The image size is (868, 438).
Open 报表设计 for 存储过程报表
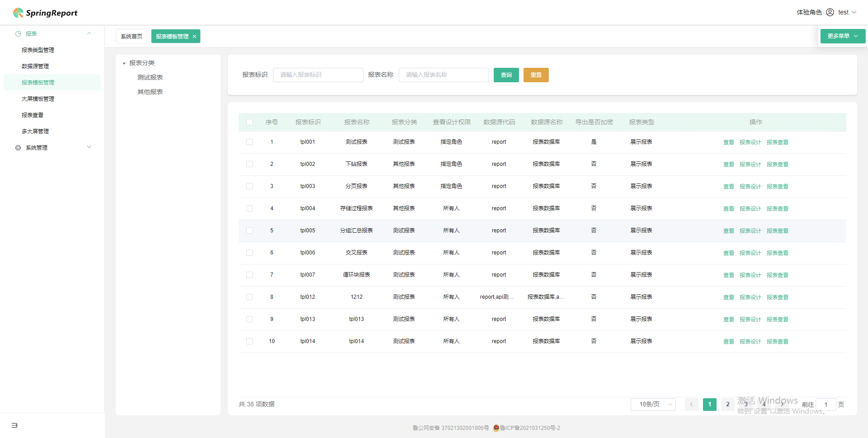pos(750,208)
